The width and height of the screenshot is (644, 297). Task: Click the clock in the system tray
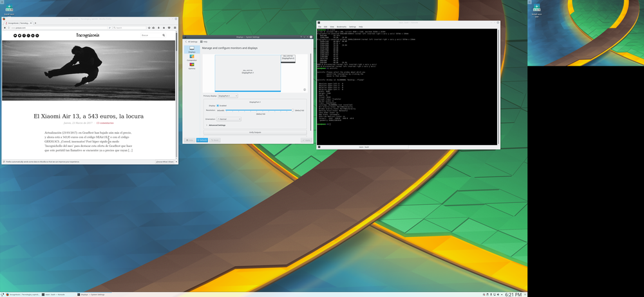coord(513,294)
